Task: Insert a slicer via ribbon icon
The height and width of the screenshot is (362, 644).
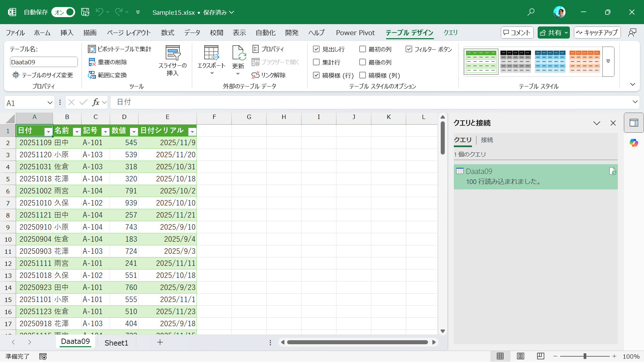Action: coord(173,54)
